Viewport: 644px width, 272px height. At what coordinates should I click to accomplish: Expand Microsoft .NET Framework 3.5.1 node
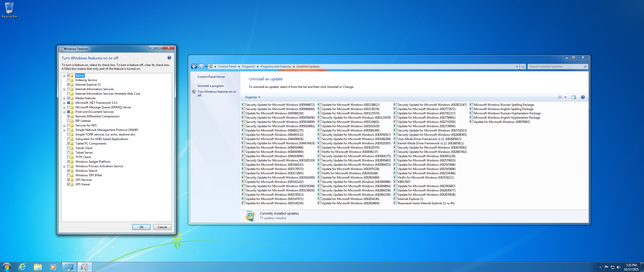[64, 103]
